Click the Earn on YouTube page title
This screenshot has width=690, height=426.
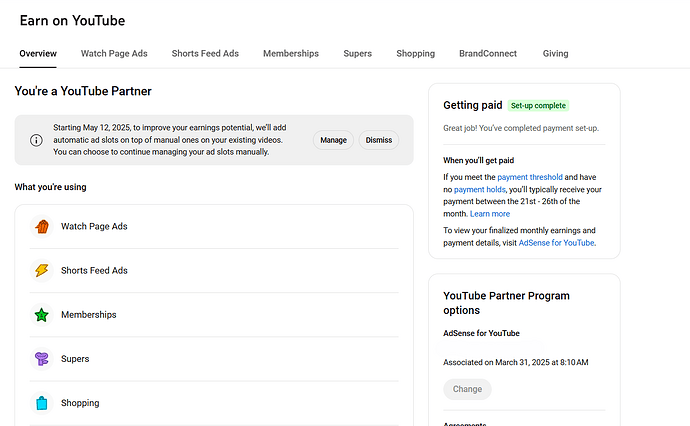(x=72, y=21)
